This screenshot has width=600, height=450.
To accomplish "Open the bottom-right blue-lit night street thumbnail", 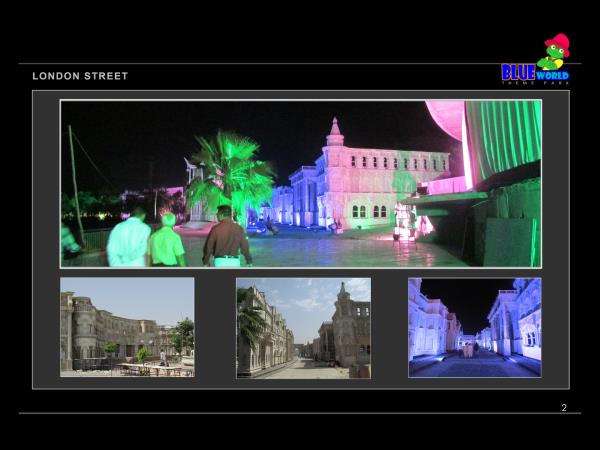I will pos(474,327).
